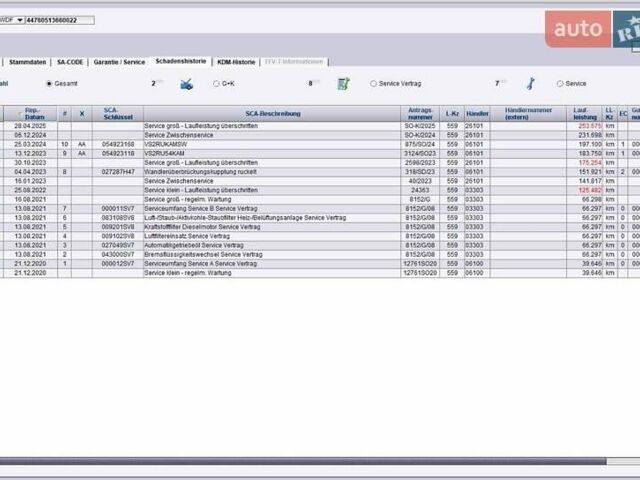Click the wrench icon beside Service
This screenshot has width=640, height=480.
point(530,84)
